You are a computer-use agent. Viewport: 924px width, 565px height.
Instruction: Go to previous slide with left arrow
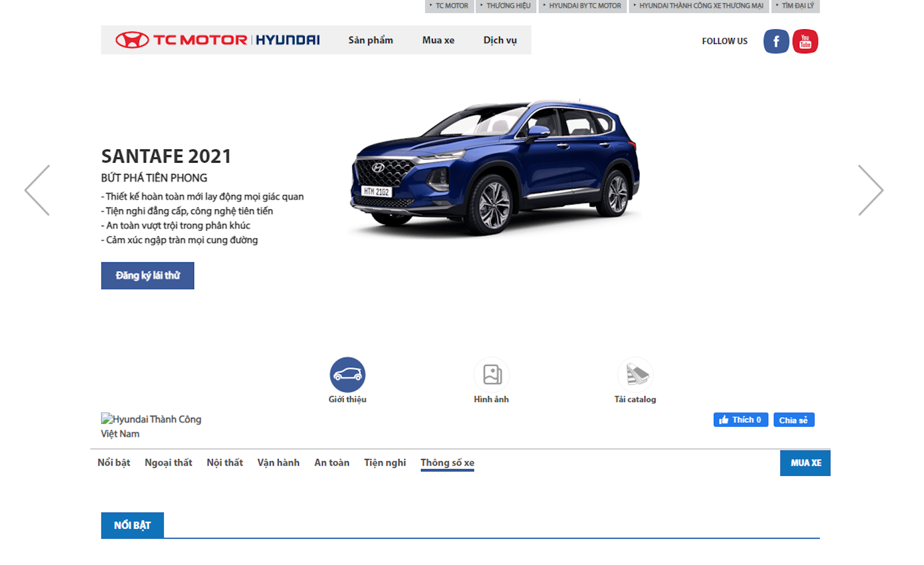click(37, 190)
